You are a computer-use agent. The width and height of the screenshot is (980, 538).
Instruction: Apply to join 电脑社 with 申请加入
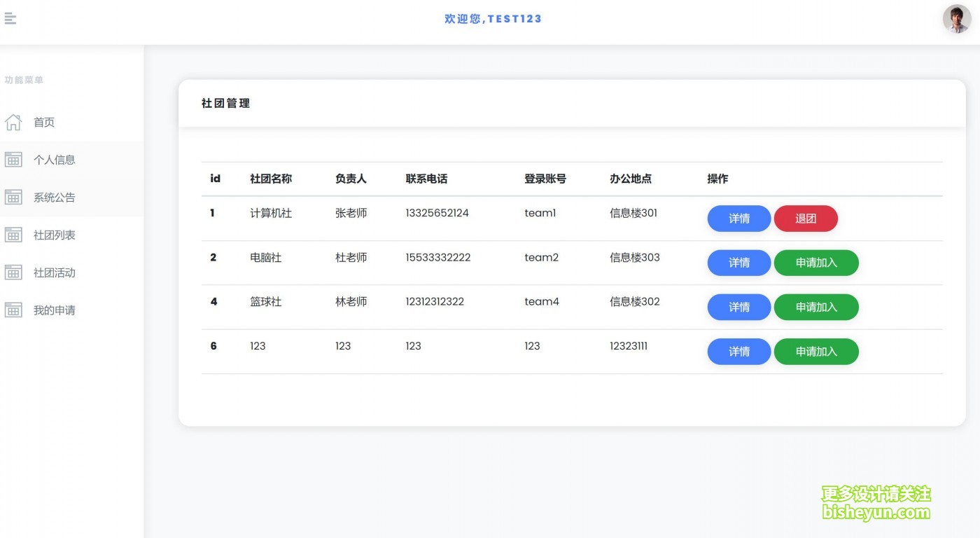pyautogui.click(x=815, y=263)
